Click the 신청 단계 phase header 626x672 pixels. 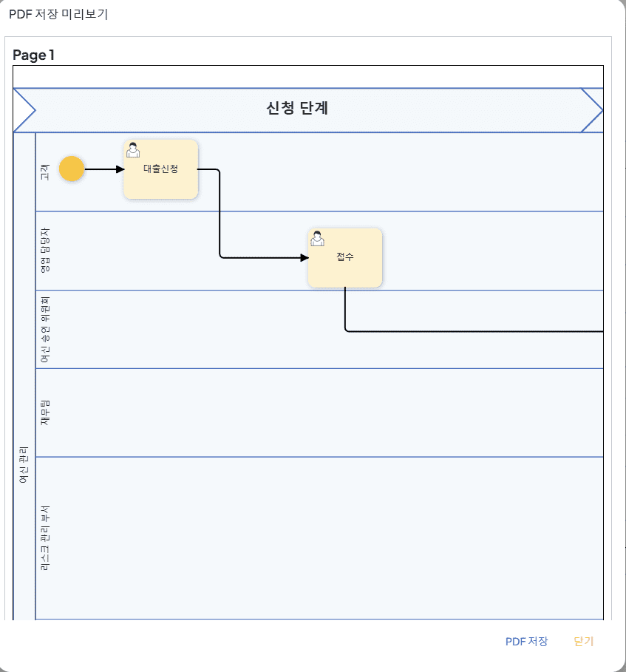(x=297, y=108)
